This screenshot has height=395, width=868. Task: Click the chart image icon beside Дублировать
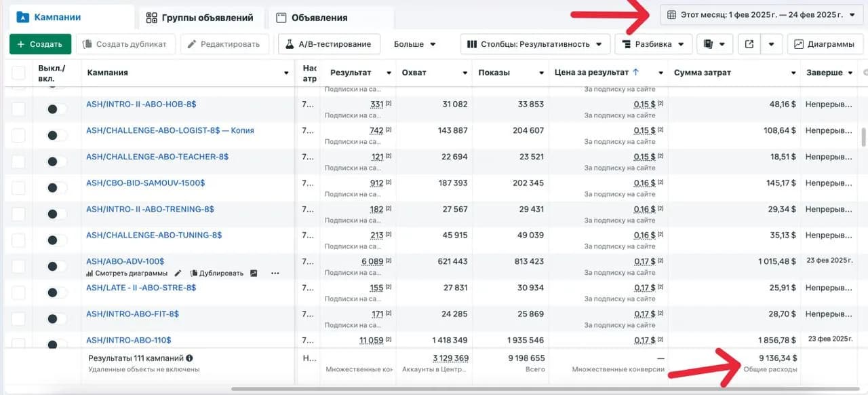(254, 274)
